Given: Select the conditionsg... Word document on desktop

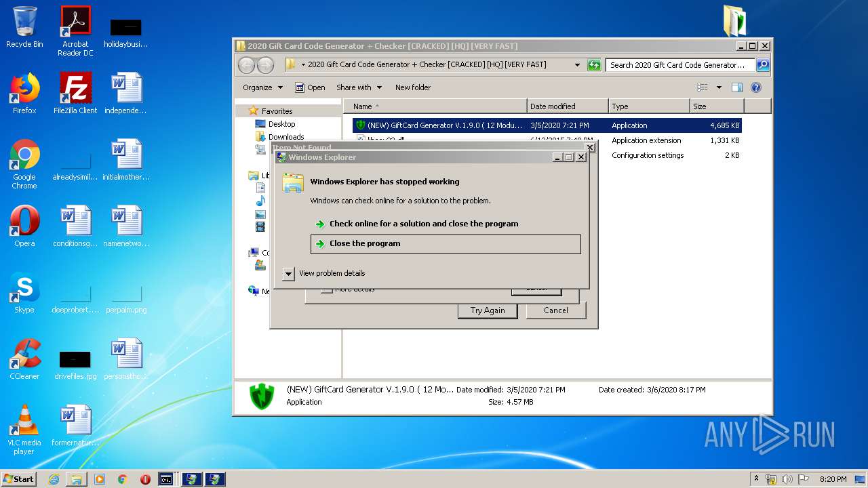Looking at the screenshot, I should tap(75, 226).
